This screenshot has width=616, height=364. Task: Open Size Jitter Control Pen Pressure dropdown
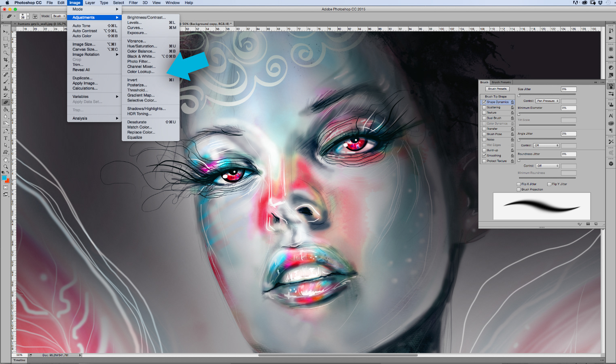point(547,101)
